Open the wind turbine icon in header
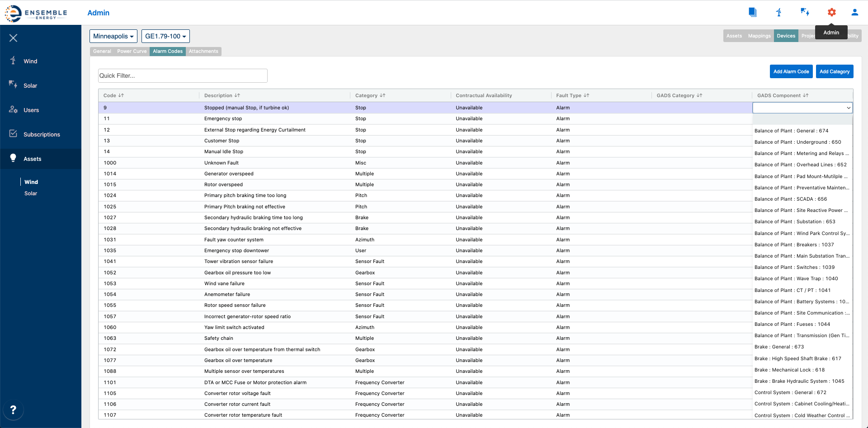This screenshot has height=428, width=868. click(x=778, y=12)
